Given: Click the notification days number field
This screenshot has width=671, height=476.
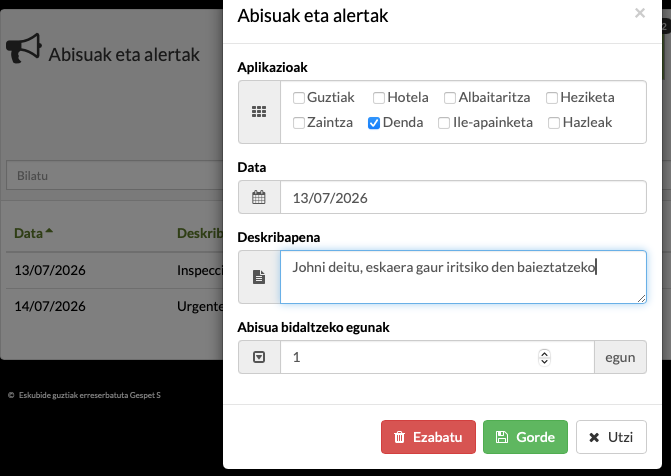Looking at the screenshot, I should 437,357.
